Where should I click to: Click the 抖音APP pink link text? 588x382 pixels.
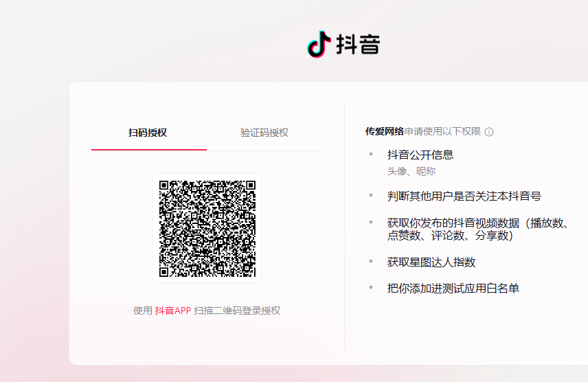tap(172, 311)
